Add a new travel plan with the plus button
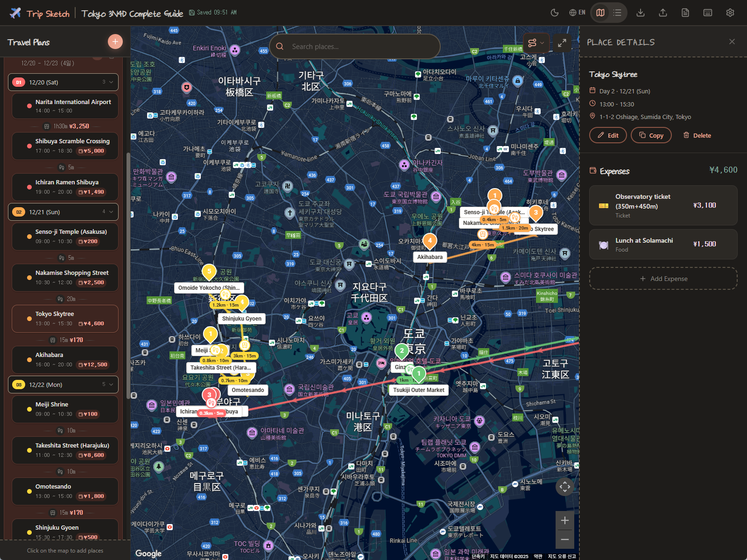747x560 pixels. pyautogui.click(x=115, y=42)
